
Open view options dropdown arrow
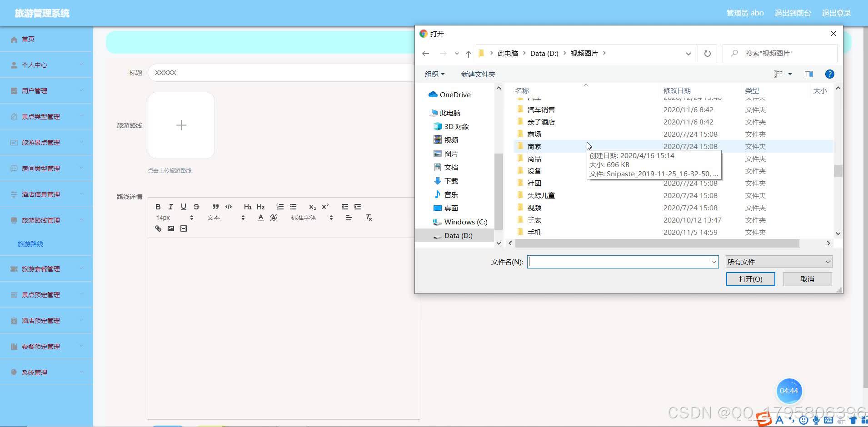[x=790, y=74]
